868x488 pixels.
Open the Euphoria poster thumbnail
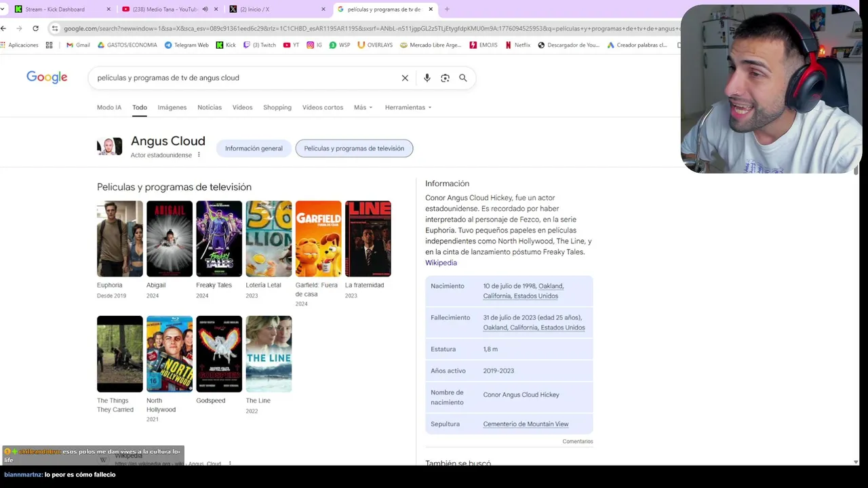[x=120, y=239]
